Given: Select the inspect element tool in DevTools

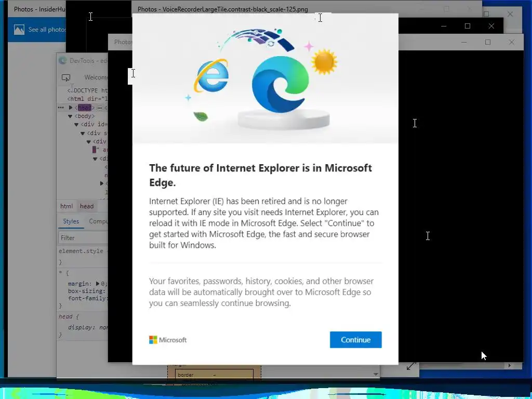Looking at the screenshot, I should click(x=66, y=78).
